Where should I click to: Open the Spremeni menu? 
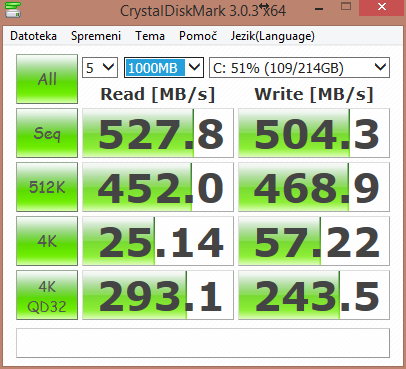(96, 36)
